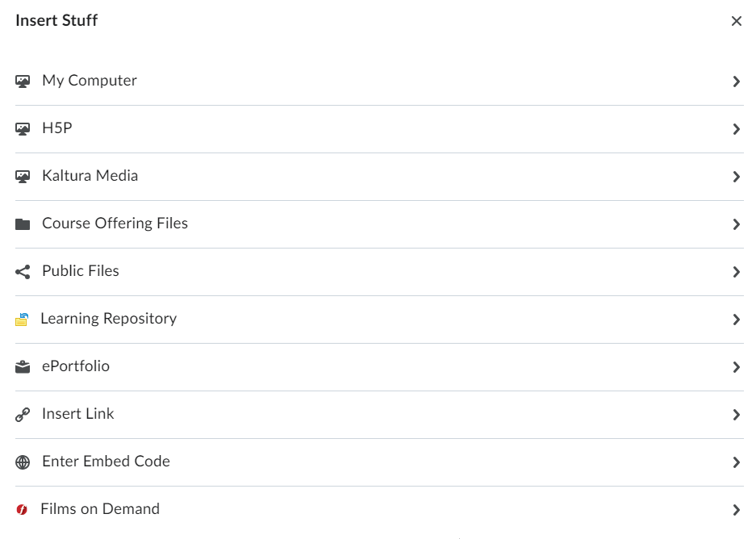This screenshot has height=539, width=756.
Task: Click the My Computer monitor icon
Action: click(x=23, y=81)
